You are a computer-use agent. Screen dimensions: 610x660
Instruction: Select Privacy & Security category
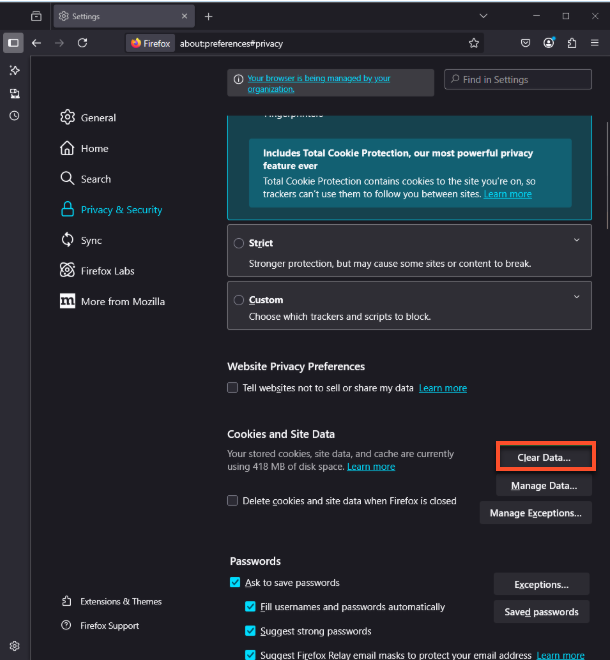pos(111,210)
